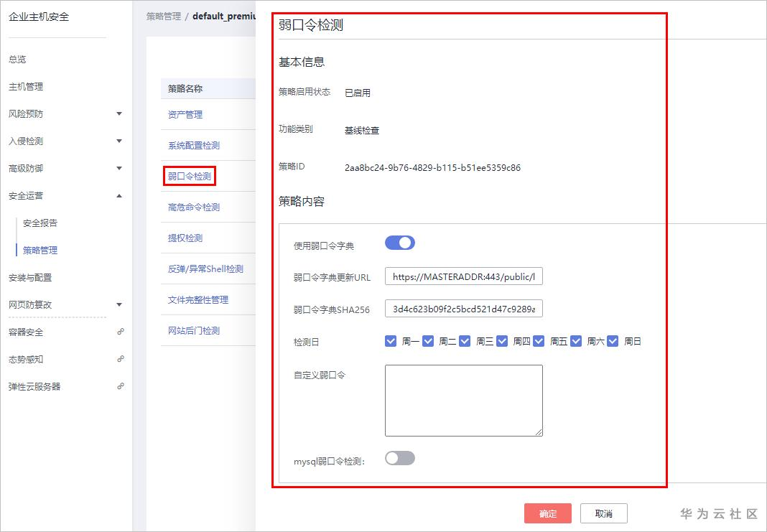Click 企业主机安全 sidebar title
The image size is (767, 532).
coord(39,17)
